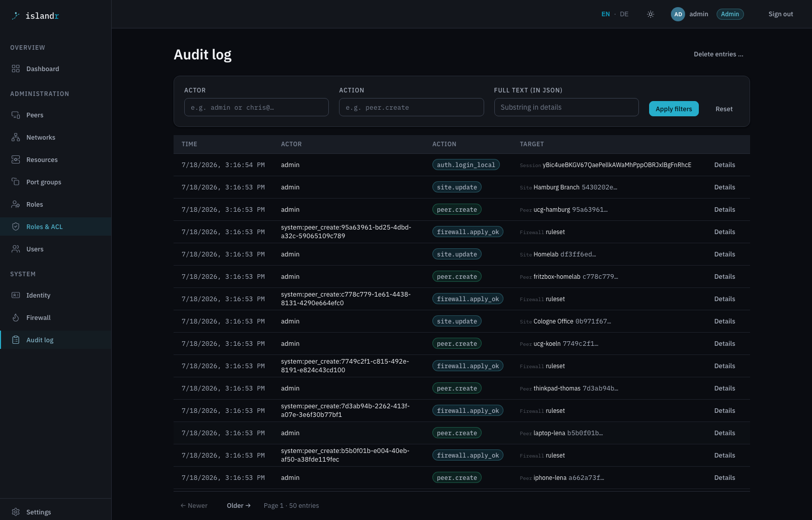812x520 pixels.
Task: Click Hamburg Branch target text
Action: click(x=556, y=187)
